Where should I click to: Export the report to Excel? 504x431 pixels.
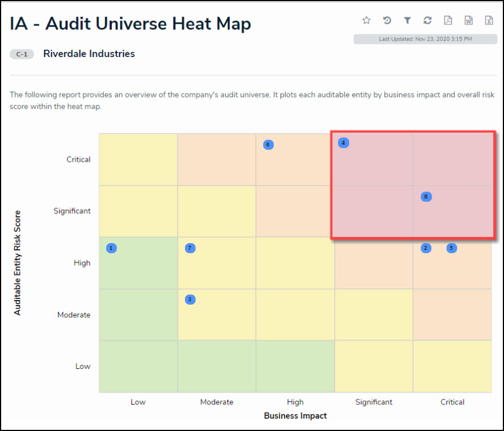pyautogui.click(x=489, y=20)
